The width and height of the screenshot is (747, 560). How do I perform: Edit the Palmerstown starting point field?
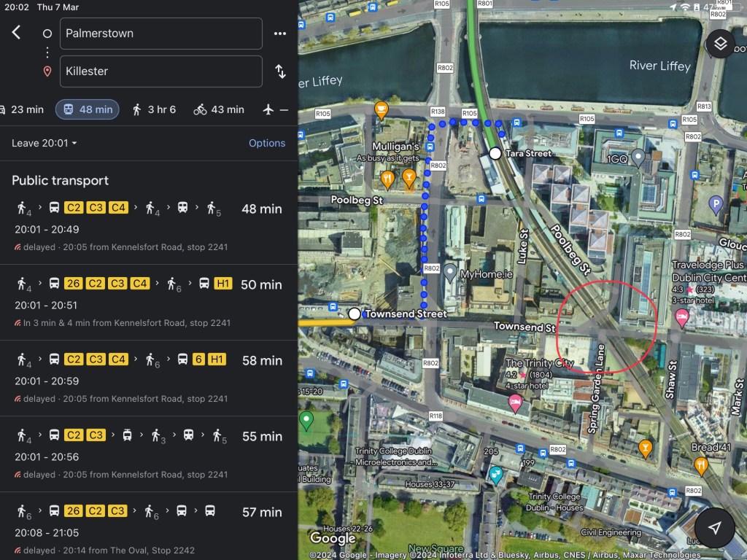click(160, 34)
